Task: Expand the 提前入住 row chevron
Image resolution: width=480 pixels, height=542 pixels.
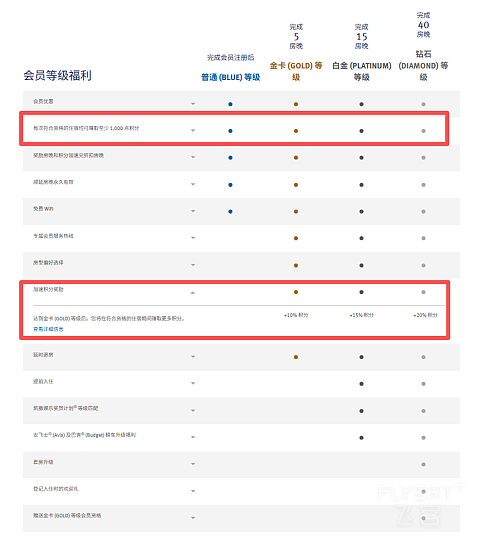Action: pos(193,383)
